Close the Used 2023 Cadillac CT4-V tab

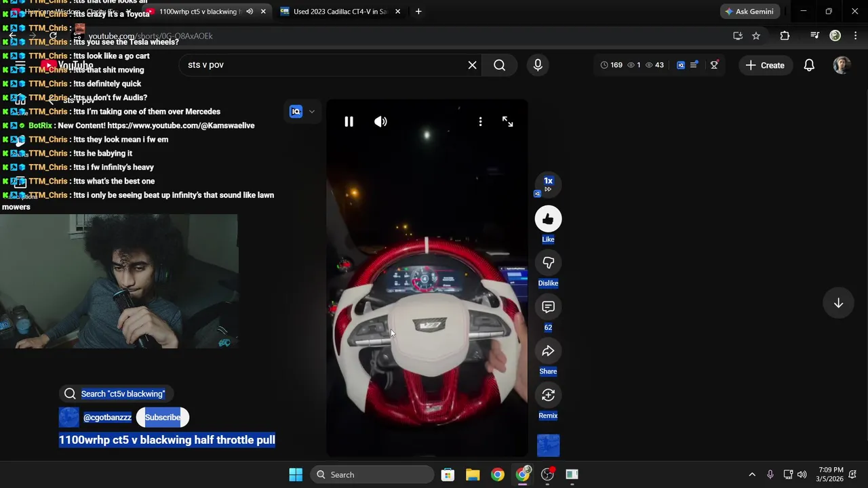click(397, 12)
